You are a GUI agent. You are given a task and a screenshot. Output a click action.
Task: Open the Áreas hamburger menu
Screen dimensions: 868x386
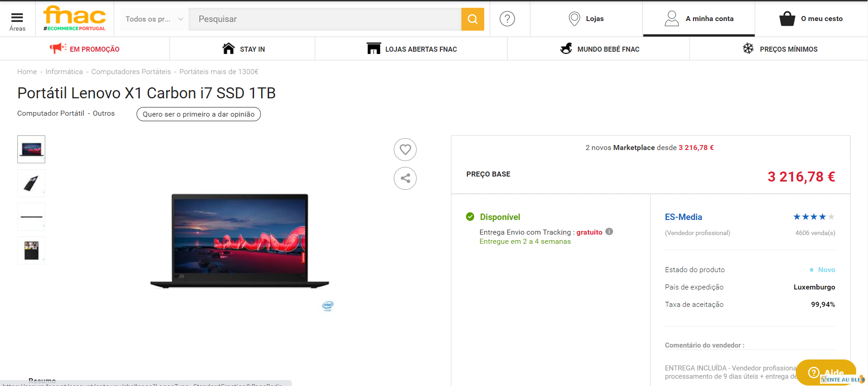point(17,21)
